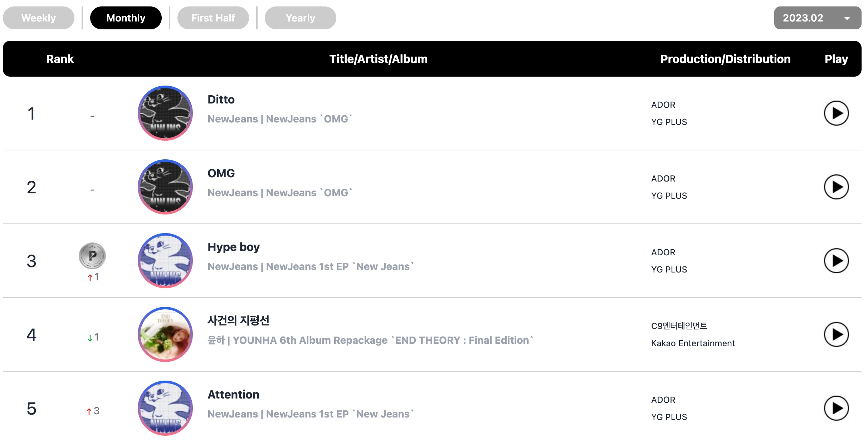Image resolution: width=868 pixels, height=444 pixels.
Task: Click the dropdown arrow beside 2023.02
Action: [x=847, y=18]
